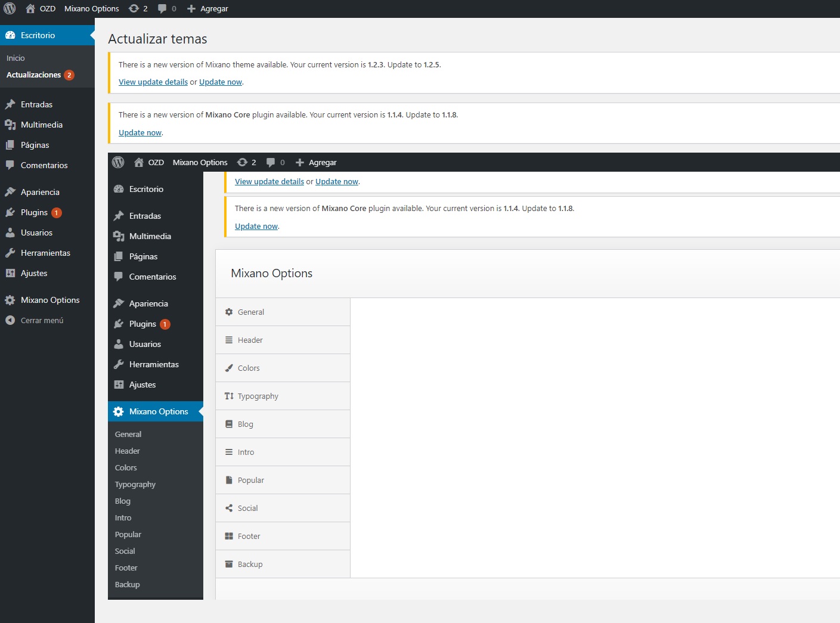Screen dimensions: 840x623
Task: Collapse the outer sidebar with Cerrar menú arrow
Action: click(10, 320)
